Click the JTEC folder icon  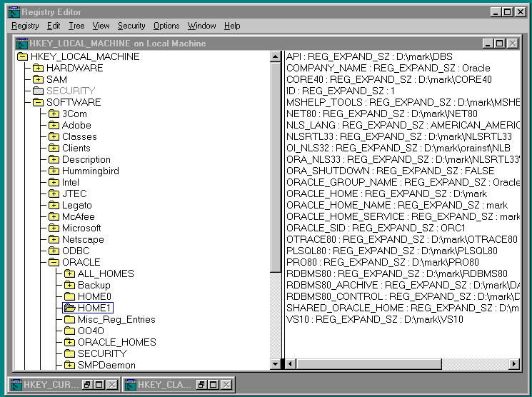coord(54,194)
